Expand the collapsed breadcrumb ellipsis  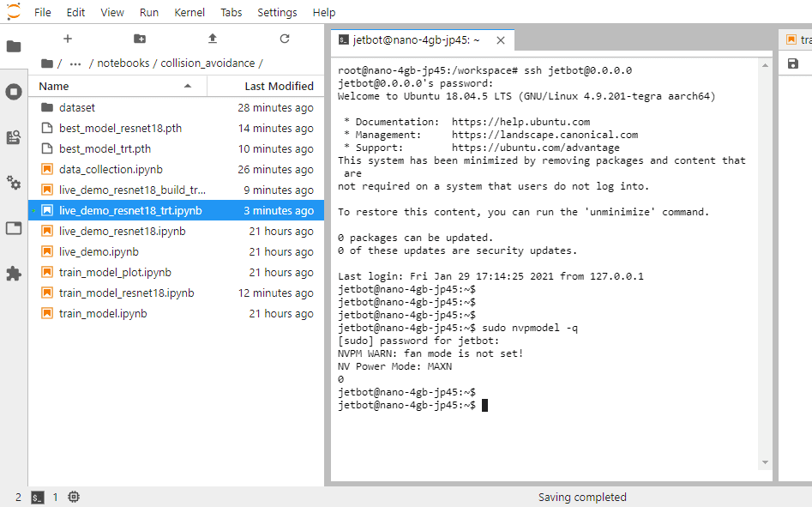coord(75,63)
